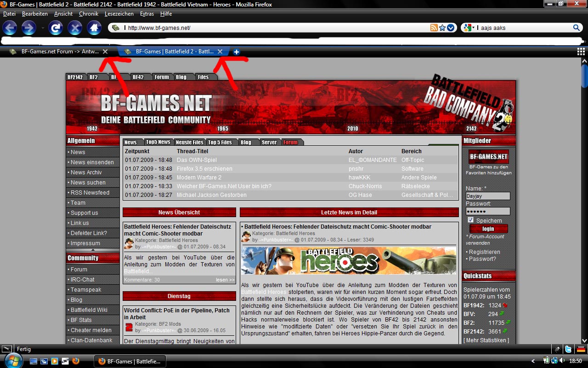Close the BF-Games.net Forum tab
Viewport: 588px width, 368px height.
point(105,52)
